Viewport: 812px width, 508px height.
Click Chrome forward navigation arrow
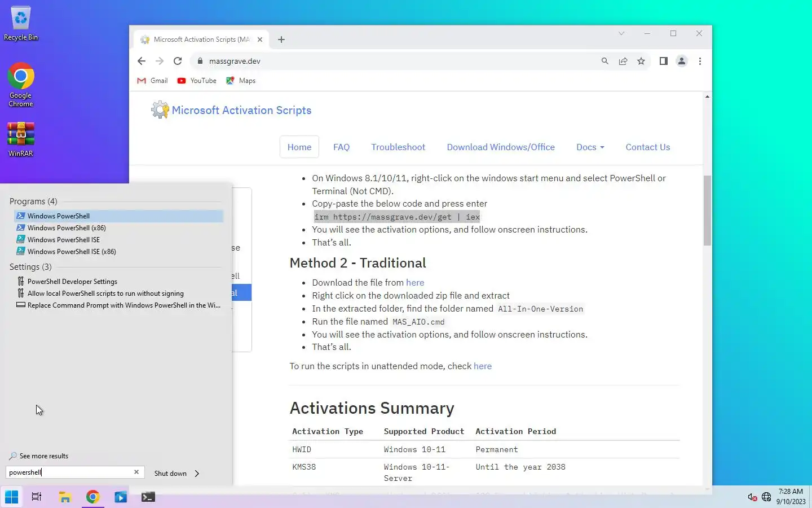(160, 61)
